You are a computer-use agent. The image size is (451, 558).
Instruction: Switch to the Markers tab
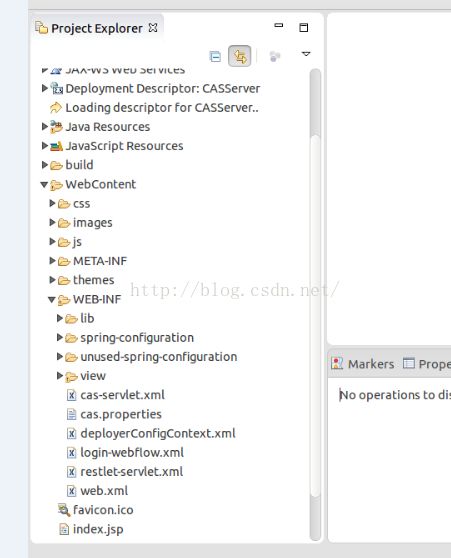(x=363, y=364)
